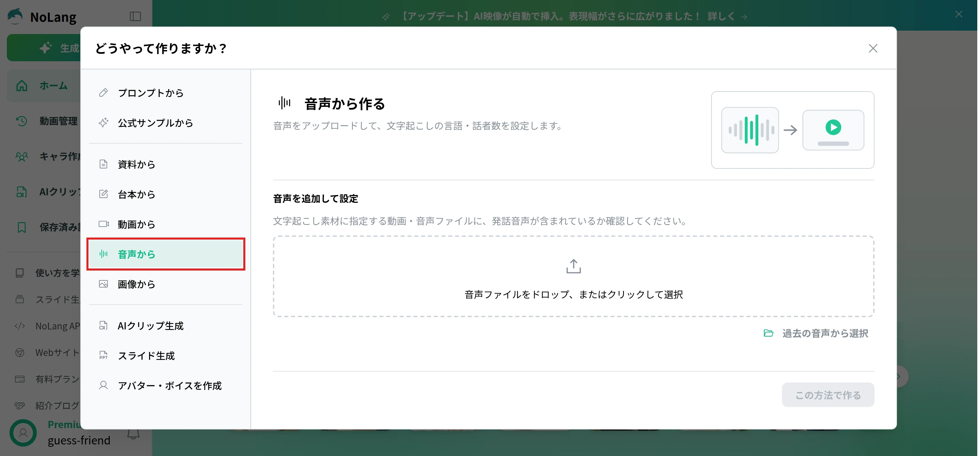Viewport: 980px width, 456px height.
Task: Choose 資料から method
Action: [165, 164]
